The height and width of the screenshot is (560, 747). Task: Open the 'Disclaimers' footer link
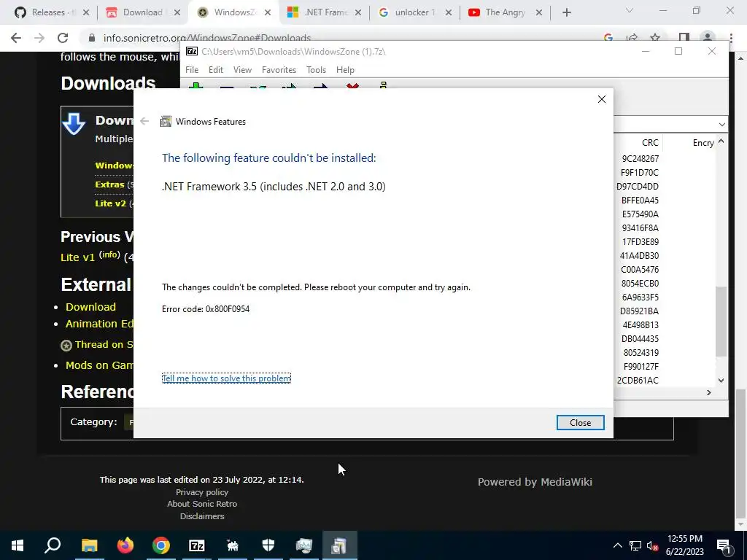202,516
